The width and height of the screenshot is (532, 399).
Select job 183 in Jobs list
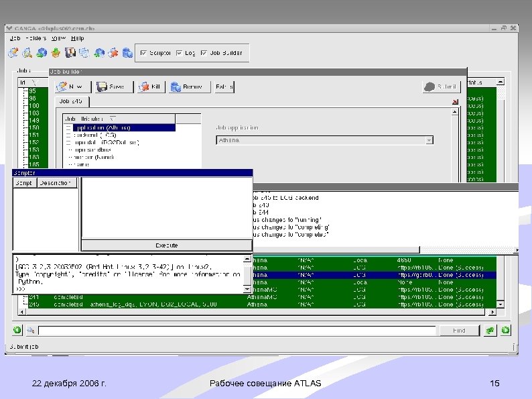click(34, 157)
